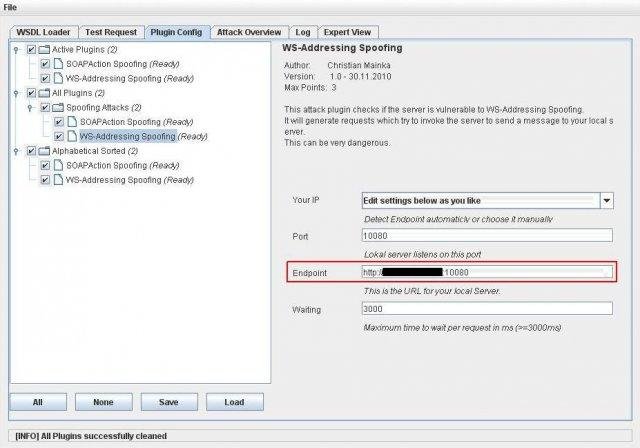Select SOAPAction Spoofing label under Active Plugins

(x=122, y=64)
